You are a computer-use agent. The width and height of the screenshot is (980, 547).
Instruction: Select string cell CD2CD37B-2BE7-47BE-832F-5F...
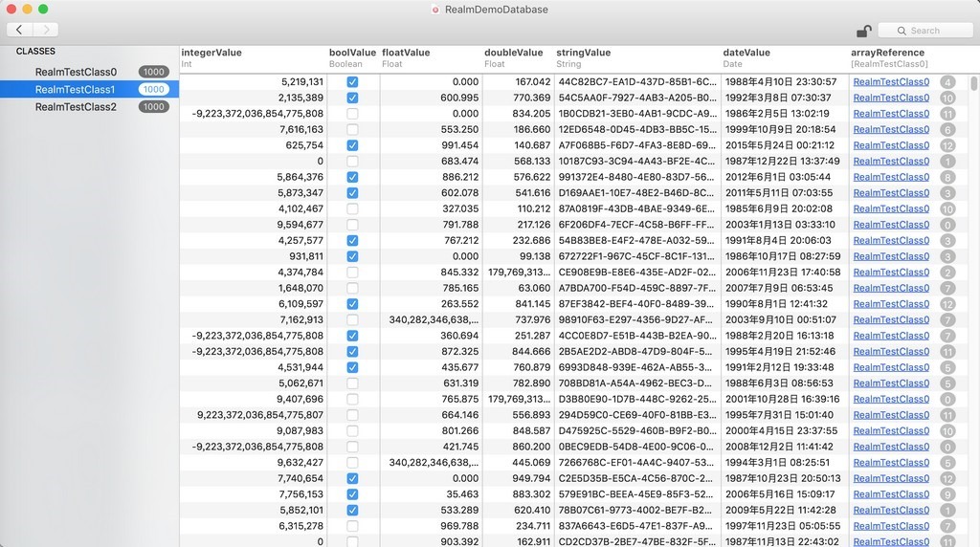click(637, 541)
